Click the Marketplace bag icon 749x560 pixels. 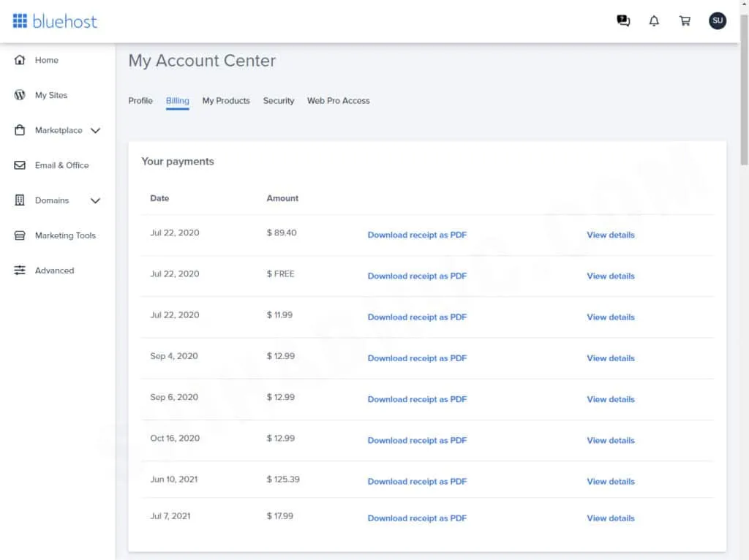click(20, 130)
